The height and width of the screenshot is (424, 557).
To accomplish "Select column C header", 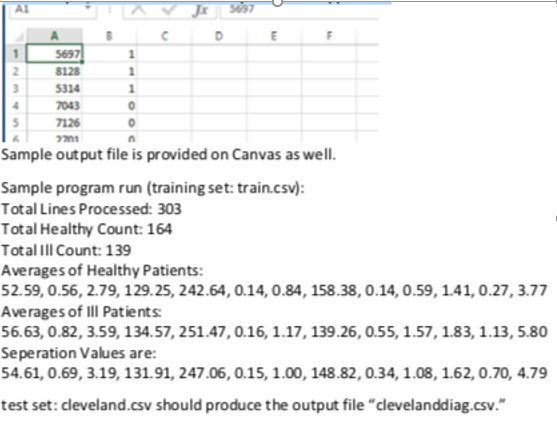I will tap(164, 36).
